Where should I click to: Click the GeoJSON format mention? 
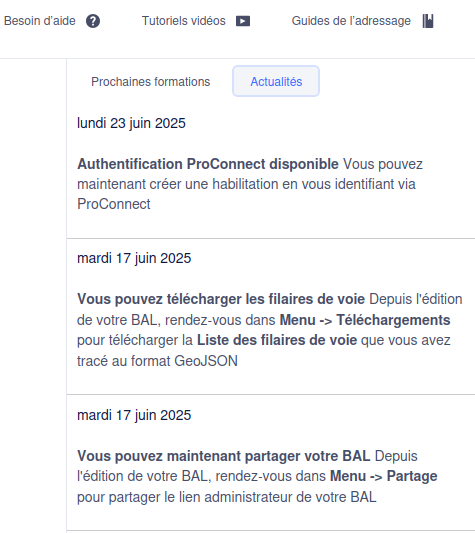(x=206, y=361)
